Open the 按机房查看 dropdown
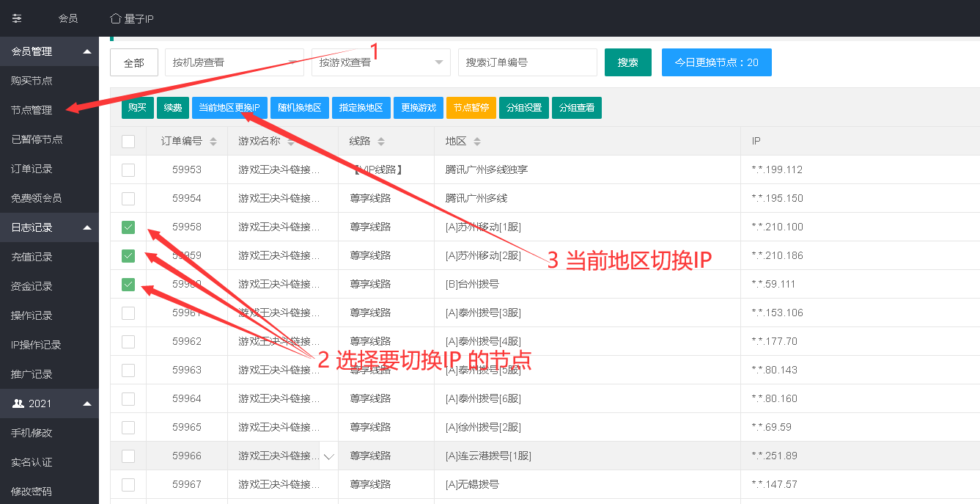This screenshot has height=504, width=980. pyautogui.click(x=234, y=62)
